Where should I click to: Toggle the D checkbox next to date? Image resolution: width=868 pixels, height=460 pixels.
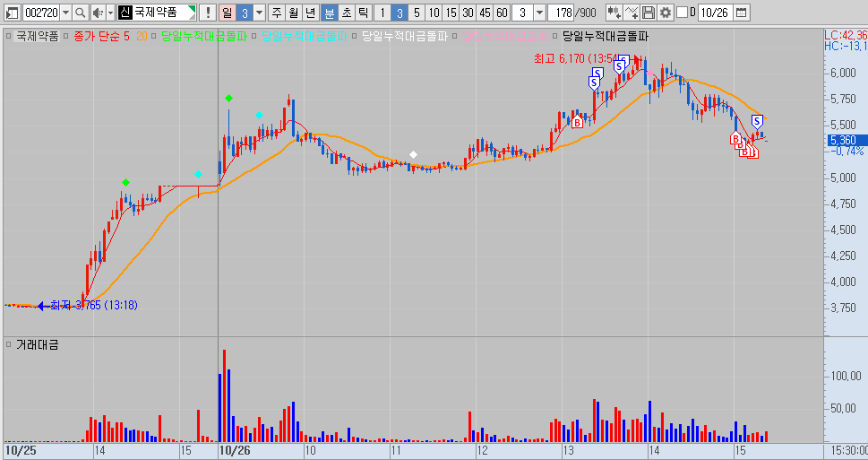683,13
